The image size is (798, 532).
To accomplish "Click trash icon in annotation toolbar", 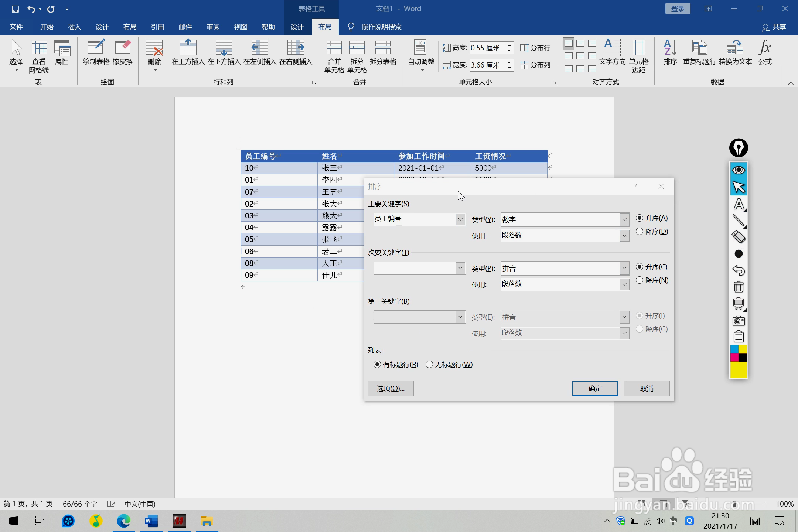I will click(739, 287).
